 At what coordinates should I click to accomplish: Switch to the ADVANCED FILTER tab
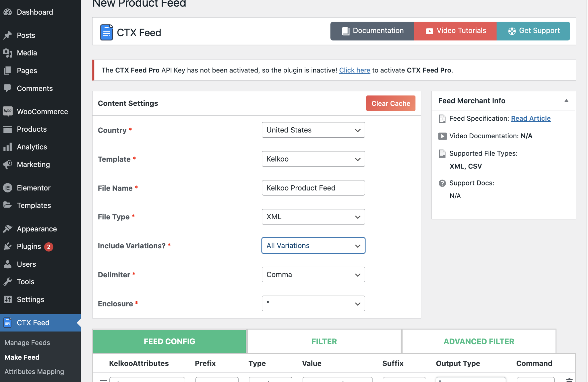coord(478,341)
